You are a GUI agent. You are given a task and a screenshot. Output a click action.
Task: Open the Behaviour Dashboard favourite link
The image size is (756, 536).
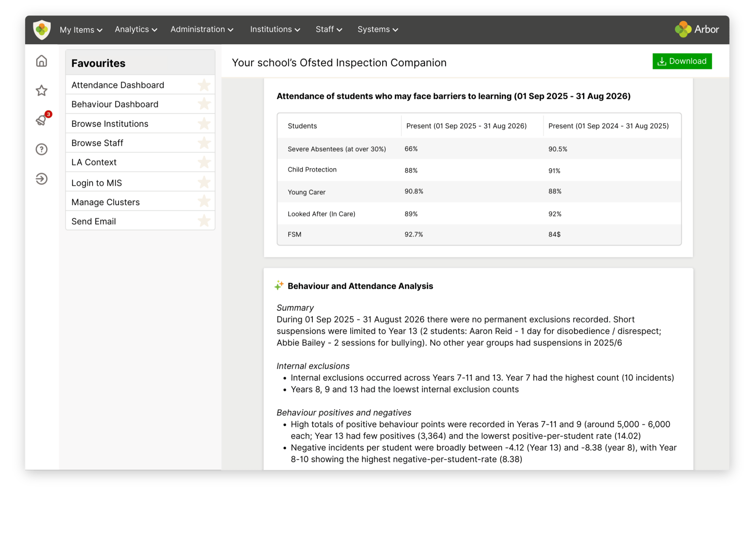[115, 104]
